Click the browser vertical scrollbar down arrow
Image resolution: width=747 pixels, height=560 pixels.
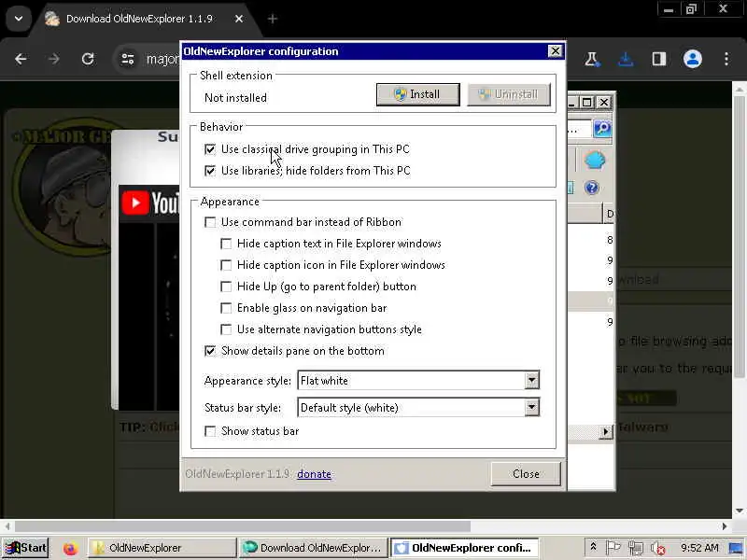click(x=739, y=511)
